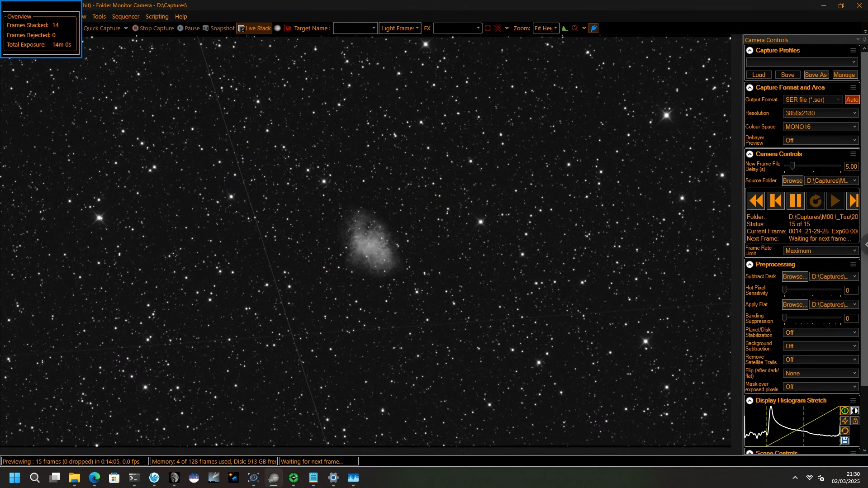868x488 pixels.
Task: Open the FX selection dropdown
Action: coord(457,28)
